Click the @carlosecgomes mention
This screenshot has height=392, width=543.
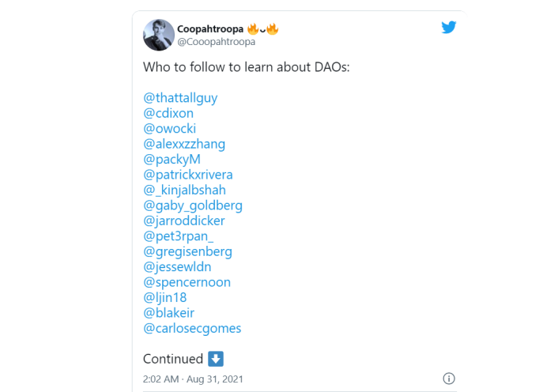coord(192,328)
